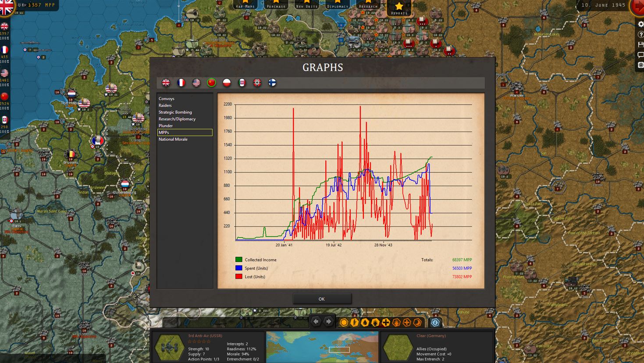Select the USSR flag in Graphs
Viewport: 644px width, 363px height.
click(212, 83)
